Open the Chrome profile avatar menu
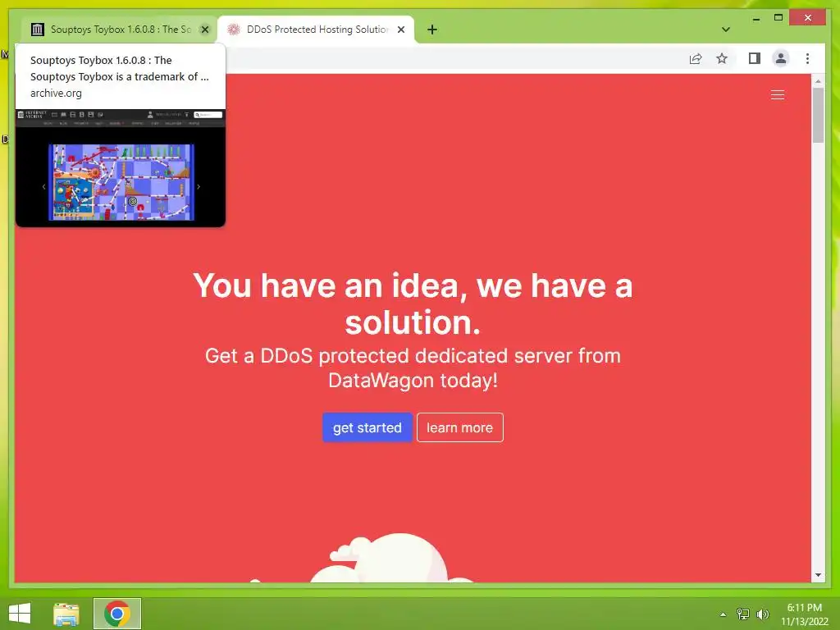The height and width of the screenshot is (630, 840). [x=781, y=58]
